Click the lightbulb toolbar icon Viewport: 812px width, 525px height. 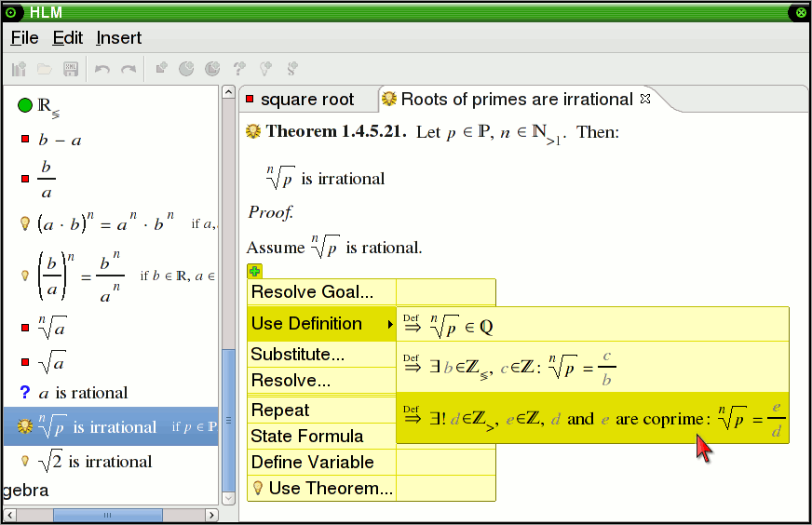(x=265, y=68)
